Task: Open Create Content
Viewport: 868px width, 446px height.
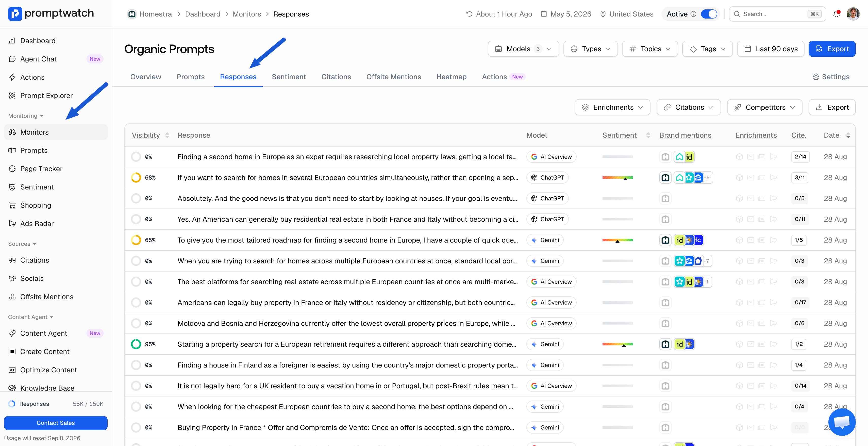Action: pos(56,352)
